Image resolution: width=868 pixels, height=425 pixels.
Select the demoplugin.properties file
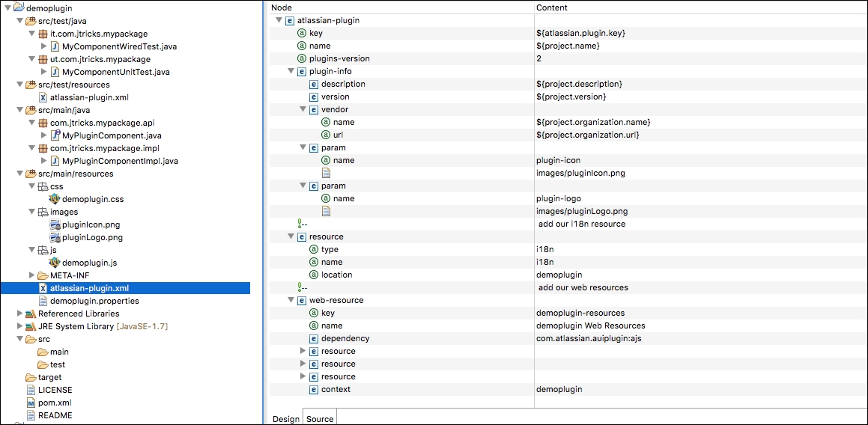pos(94,301)
